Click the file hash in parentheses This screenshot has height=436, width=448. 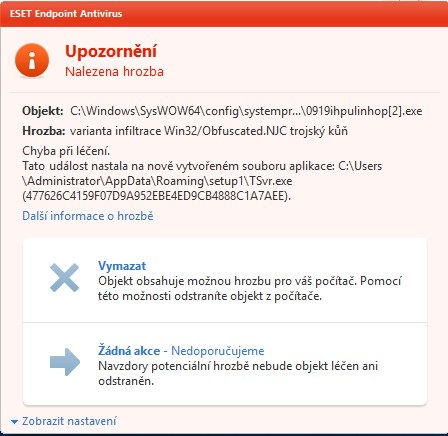156,196
